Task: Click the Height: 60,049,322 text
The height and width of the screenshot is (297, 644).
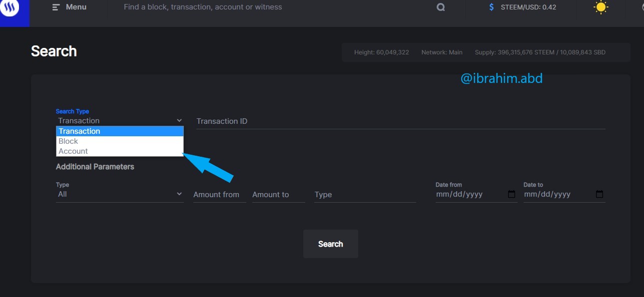Action: [382, 52]
